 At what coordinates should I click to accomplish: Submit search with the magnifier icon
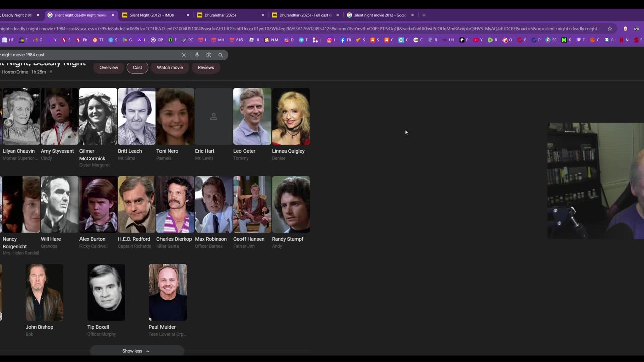click(220, 55)
